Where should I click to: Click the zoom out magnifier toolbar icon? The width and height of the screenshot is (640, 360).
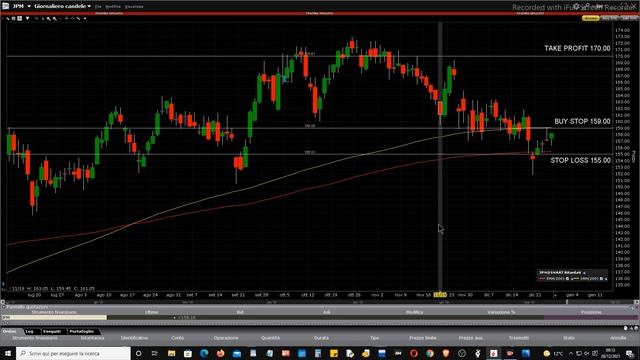click(55, 18)
